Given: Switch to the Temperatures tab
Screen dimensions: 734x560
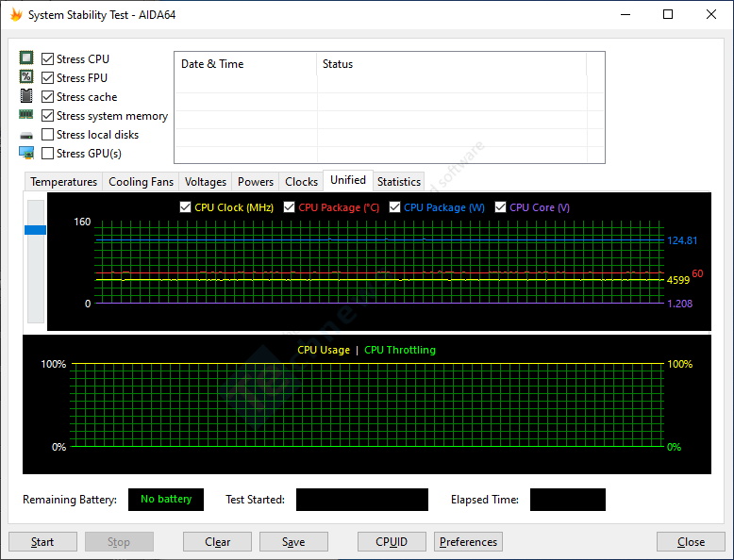Looking at the screenshot, I should pos(63,182).
